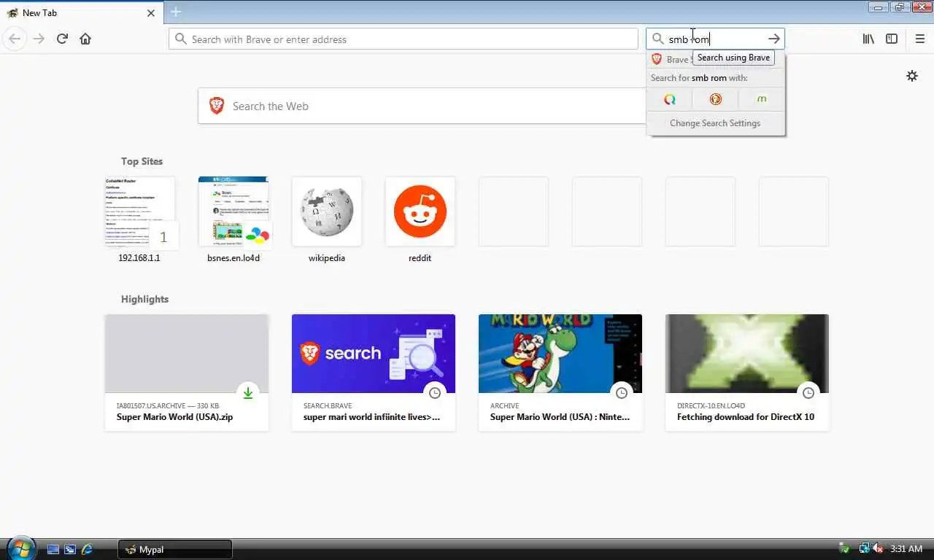The image size is (934, 560).
Task: Click the forward navigation arrow
Action: [x=39, y=39]
